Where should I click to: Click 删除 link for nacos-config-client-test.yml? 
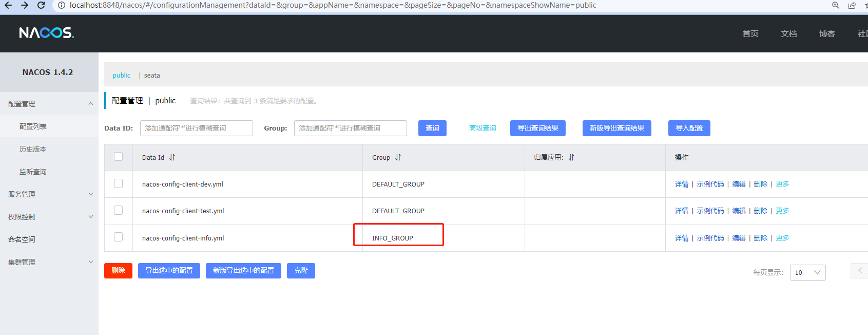pos(761,211)
